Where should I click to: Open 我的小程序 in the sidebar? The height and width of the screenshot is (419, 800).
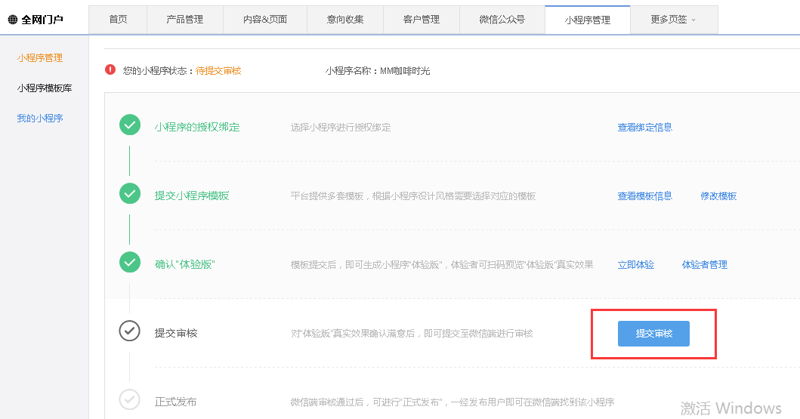(40, 118)
